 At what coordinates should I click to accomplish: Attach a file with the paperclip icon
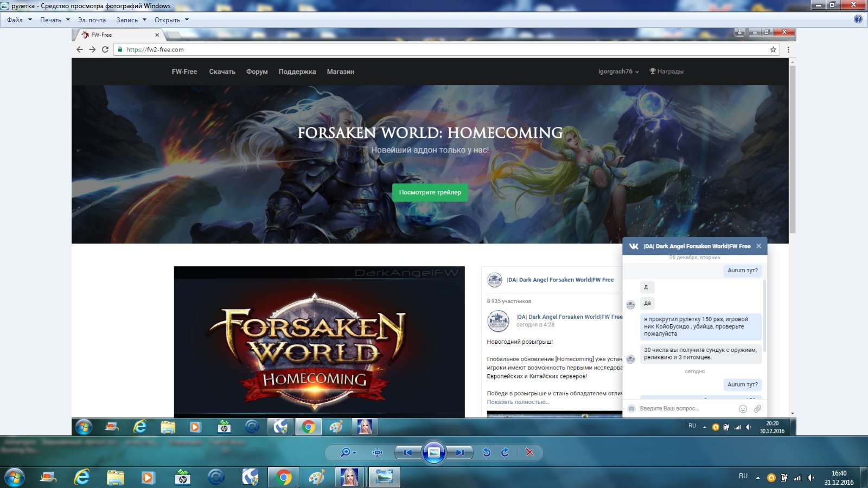(757, 409)
